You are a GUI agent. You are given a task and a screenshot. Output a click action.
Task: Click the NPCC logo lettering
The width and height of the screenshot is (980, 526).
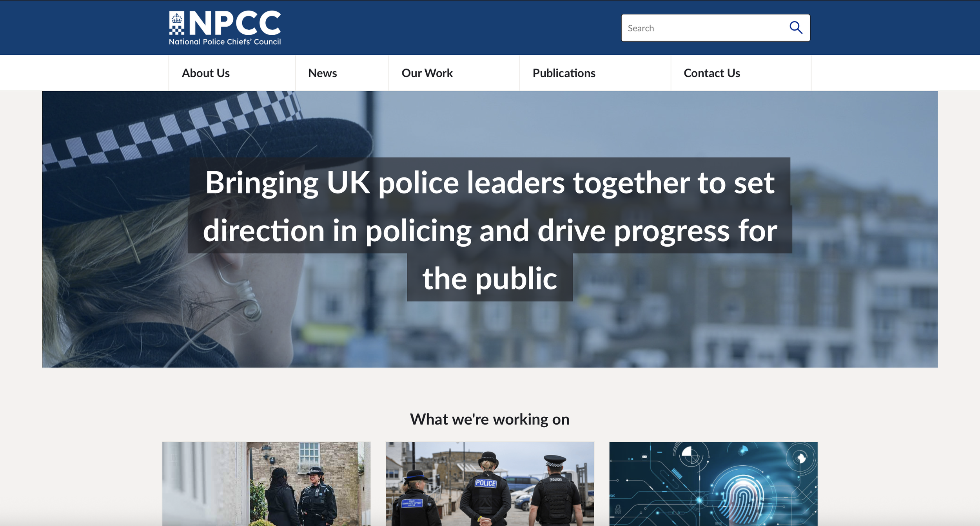pyautogui.click(x=235, y=23)
